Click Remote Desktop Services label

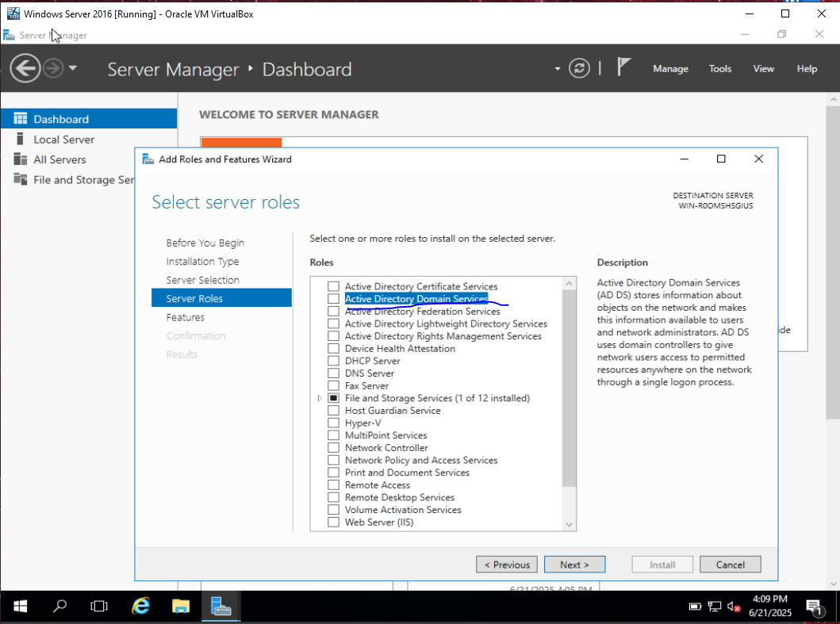[400, 497]
